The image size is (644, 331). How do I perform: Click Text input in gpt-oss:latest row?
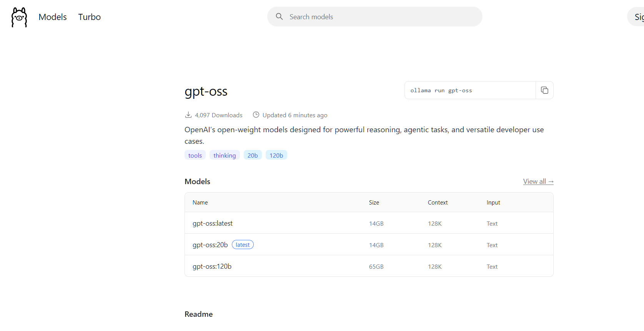tap(492, 224)
